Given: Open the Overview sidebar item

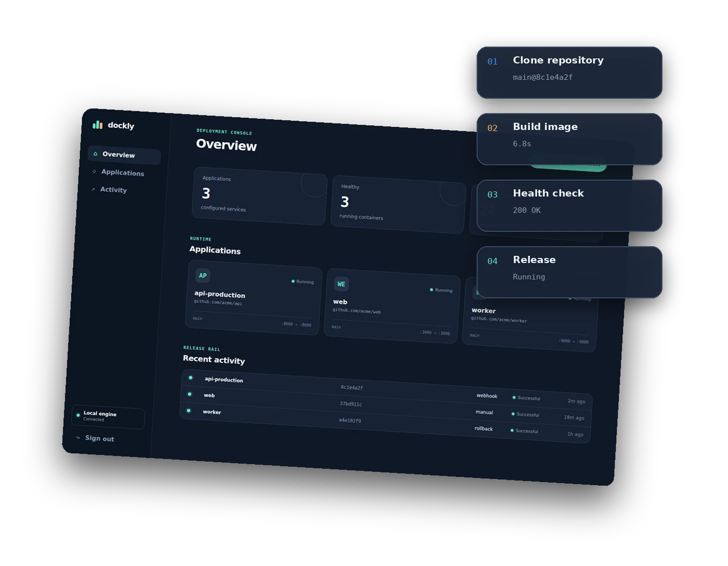Looking at the screenshot, I should [x=124, y=155].
